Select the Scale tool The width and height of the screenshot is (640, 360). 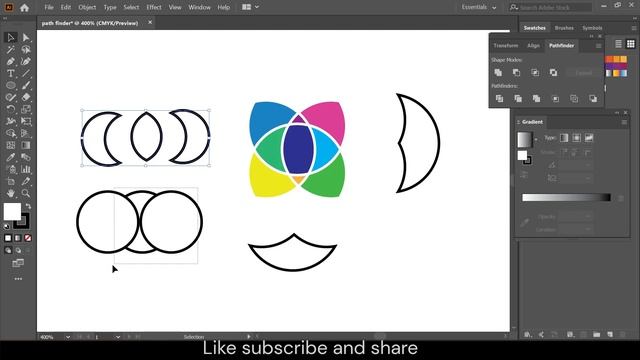click(x=26, y=109)
